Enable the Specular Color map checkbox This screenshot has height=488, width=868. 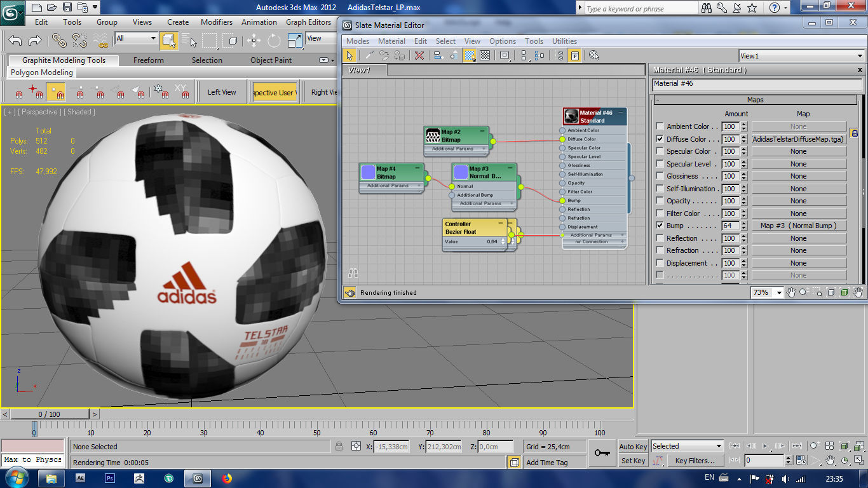point(660,151)
